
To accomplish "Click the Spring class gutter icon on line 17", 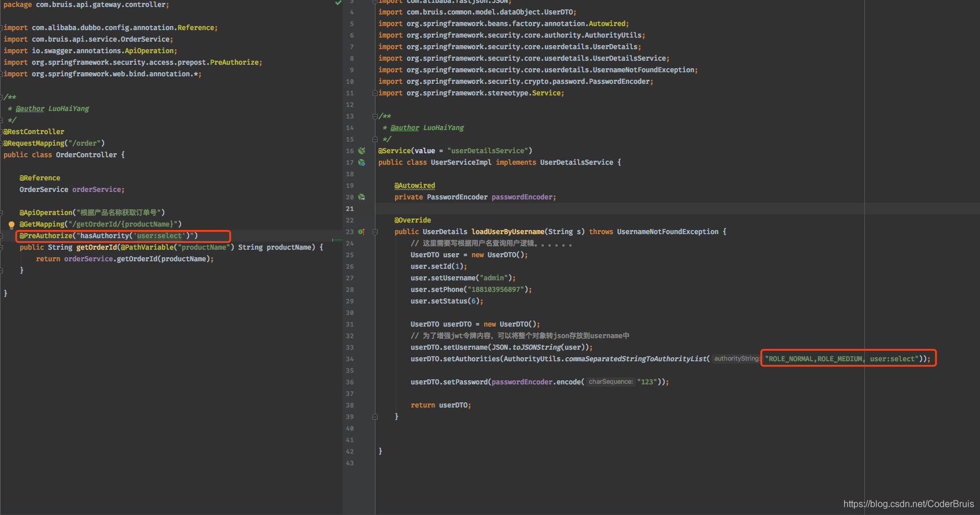I will pyautogui.click(x=362, y=162).
